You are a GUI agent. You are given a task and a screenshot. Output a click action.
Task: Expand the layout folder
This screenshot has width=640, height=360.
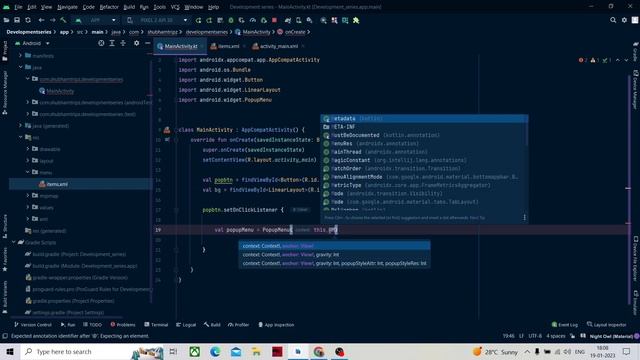pyautogui.click(x=28, y=160)
